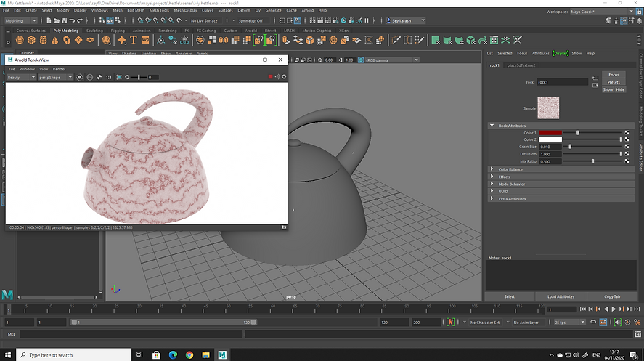Stop the render with red square

point(270,77)
